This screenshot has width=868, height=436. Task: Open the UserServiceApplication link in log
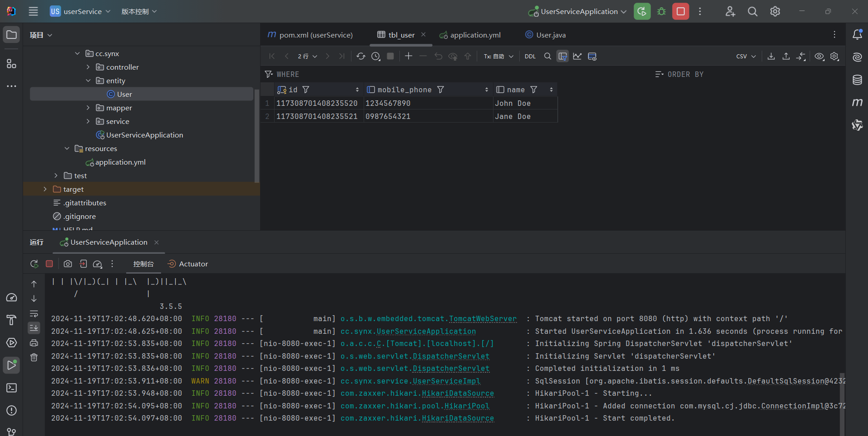(x=426, y=331)
